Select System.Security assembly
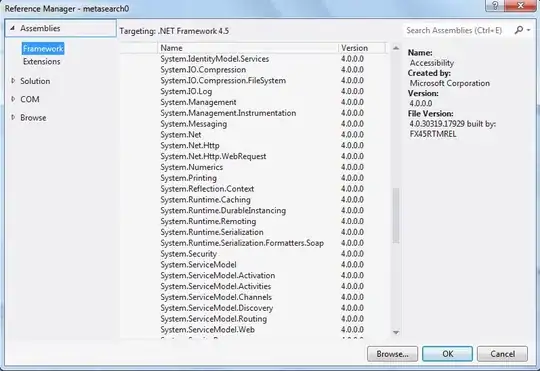Viewport: 540px width, 371px height. point(255,254)
